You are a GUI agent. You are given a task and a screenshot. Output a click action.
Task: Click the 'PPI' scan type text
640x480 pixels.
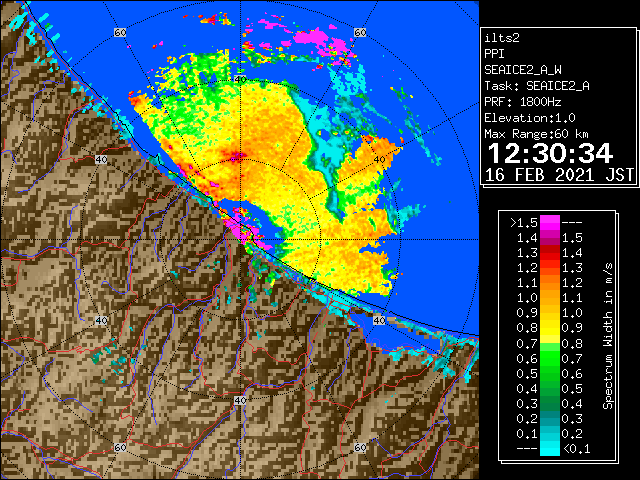point(494,54)
